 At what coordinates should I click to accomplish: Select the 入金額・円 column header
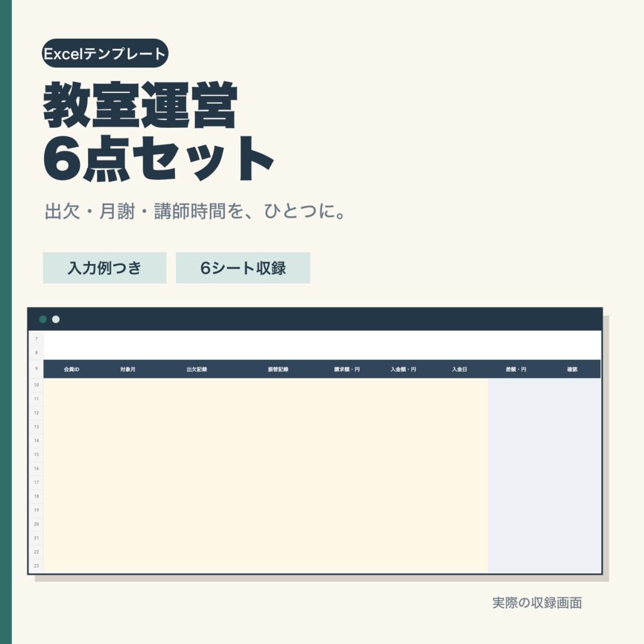[x=403, y=369]
